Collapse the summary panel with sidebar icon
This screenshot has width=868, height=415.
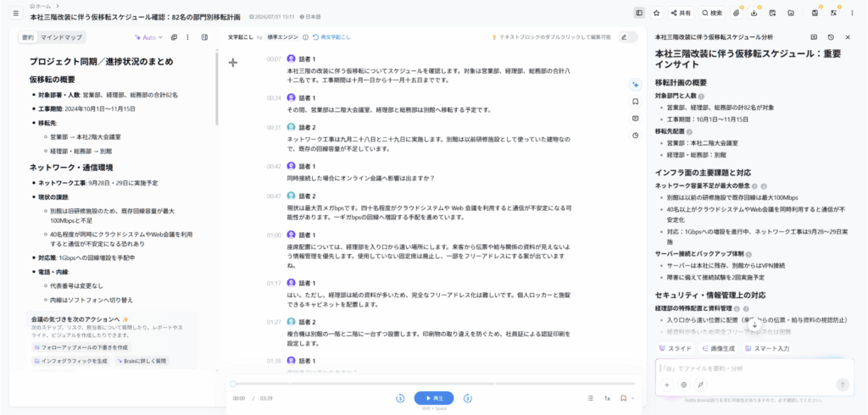[204, 37]
